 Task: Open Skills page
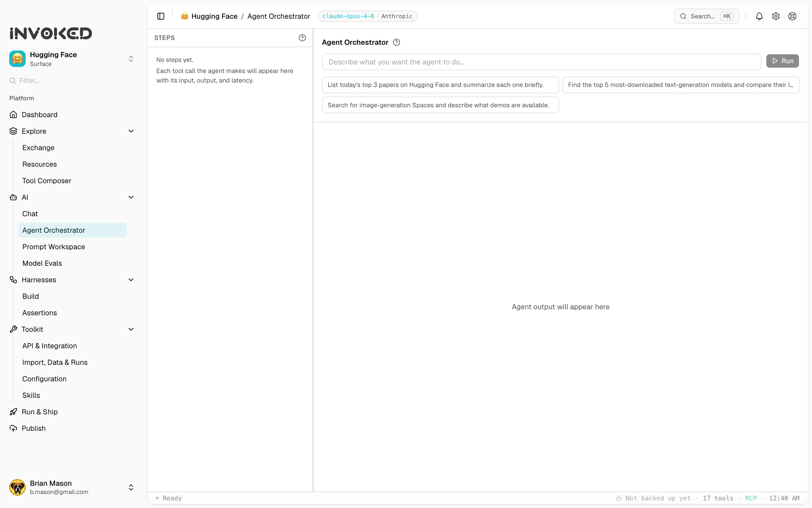tap(72, 395)
